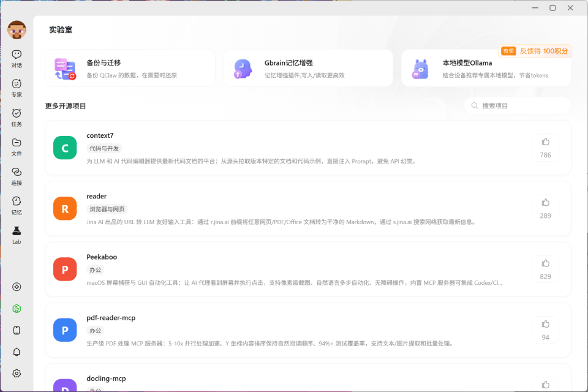Viewport: 588px width, 392px height.
Task: Like the reader project with thumbs-up
Action: pyautogui.click(x=545, y=203)
